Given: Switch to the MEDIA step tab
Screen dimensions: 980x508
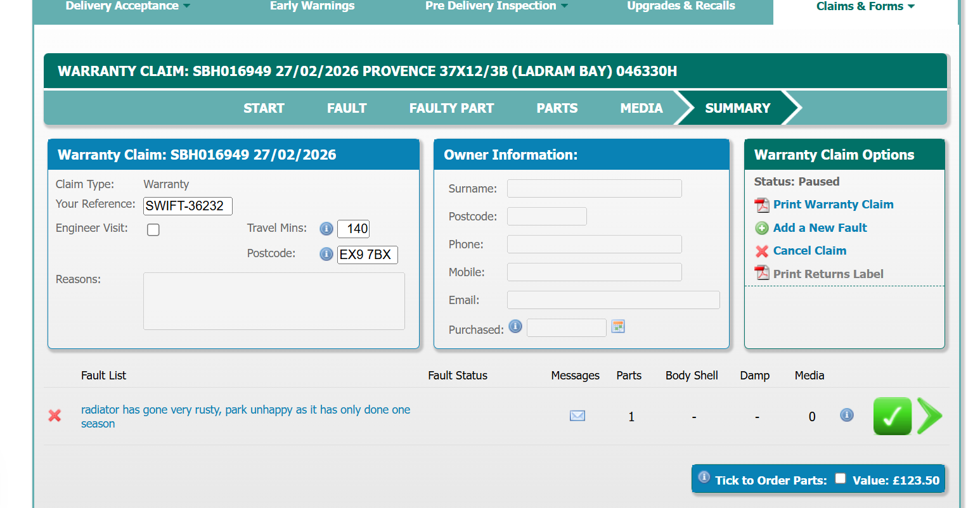Looking at the screenshot, I should [x=641, y=108].
